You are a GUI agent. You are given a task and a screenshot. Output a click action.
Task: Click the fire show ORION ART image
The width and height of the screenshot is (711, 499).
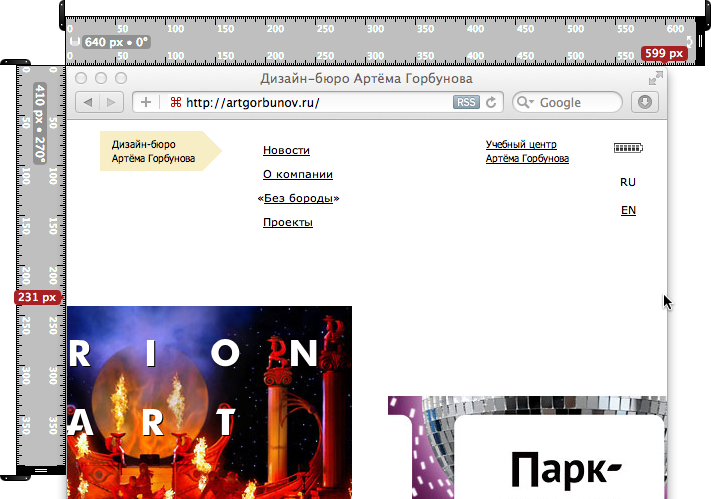tap(209, 402)
